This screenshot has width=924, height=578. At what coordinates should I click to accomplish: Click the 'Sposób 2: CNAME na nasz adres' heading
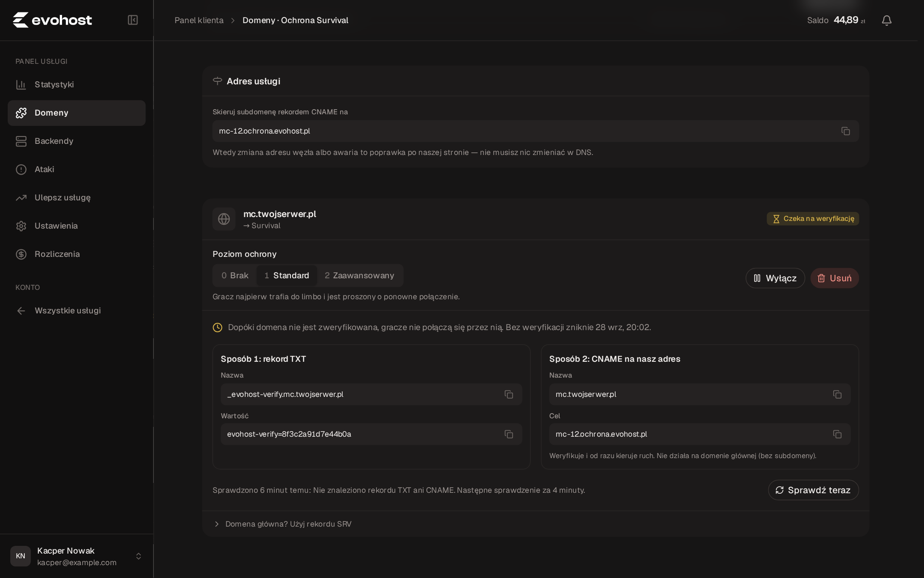pos(615,359)
